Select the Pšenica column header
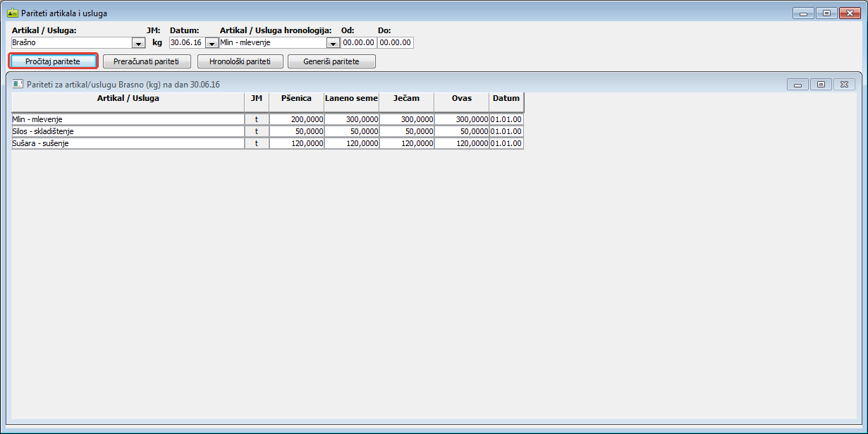Screen dimensions: 868x434 pyautogui.click(x=296, y=99)
